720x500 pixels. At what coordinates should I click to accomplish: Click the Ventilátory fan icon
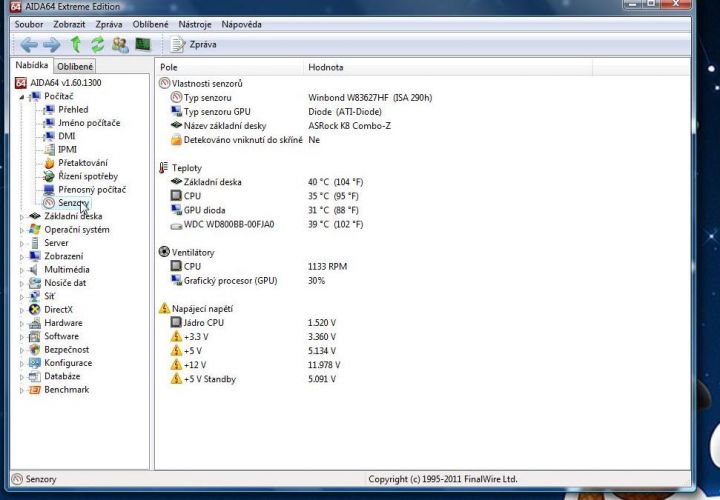(164, 252)
